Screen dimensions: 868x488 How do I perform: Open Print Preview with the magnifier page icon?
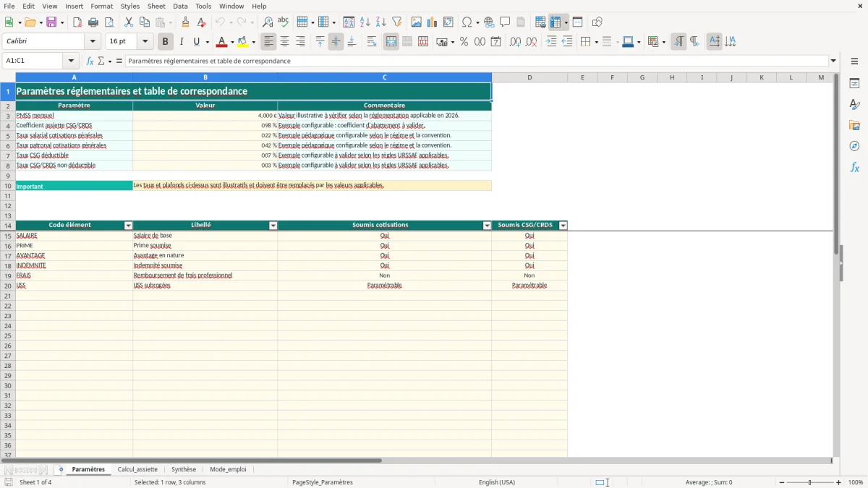pos(109,22)
